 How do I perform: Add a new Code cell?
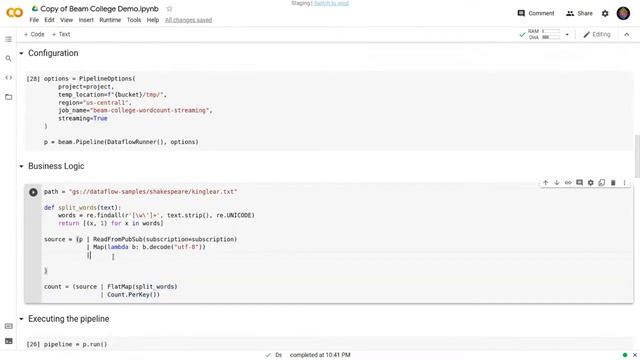pyautogui.click(x=34, y=35)
